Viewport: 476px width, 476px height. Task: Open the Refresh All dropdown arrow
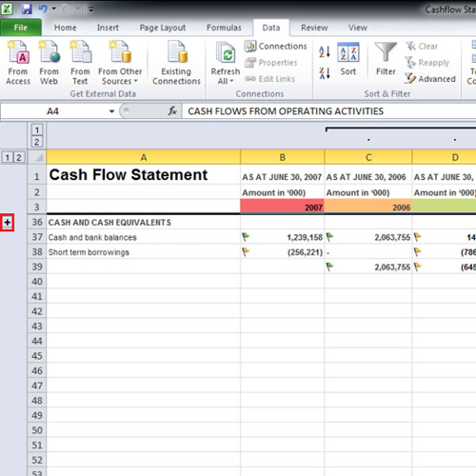click(x=231, y=81)
